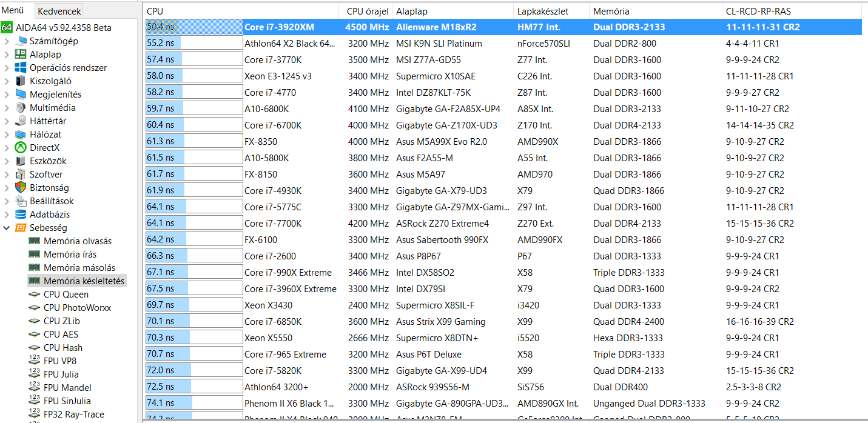
Task: Click the Multimédia speaker icon
Action: (x=21, y=108)
